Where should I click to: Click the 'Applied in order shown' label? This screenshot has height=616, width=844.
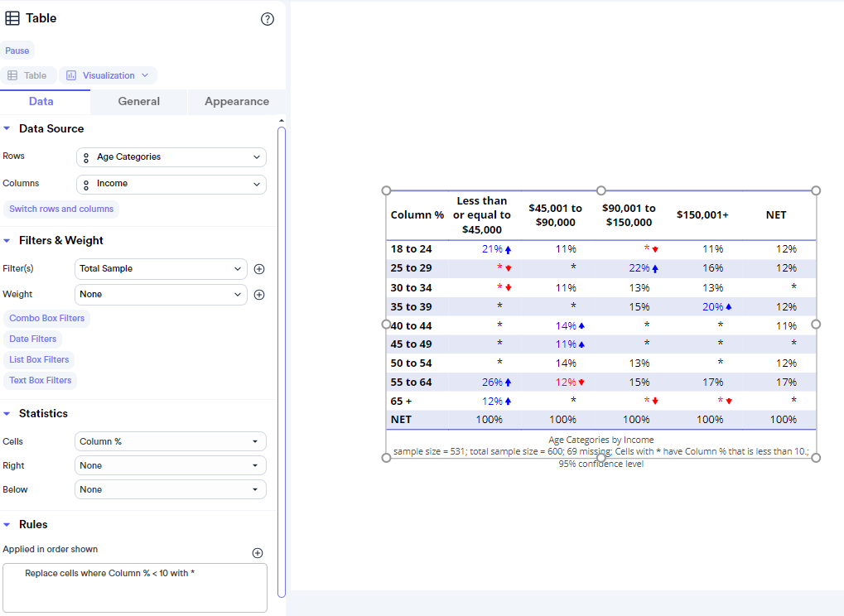[x=50, y=549]
